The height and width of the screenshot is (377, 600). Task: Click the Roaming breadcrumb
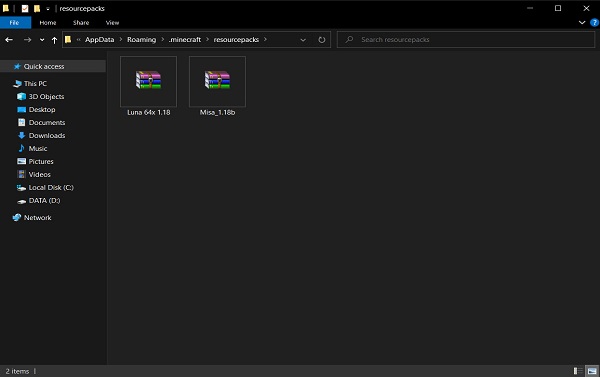[142, 40]
